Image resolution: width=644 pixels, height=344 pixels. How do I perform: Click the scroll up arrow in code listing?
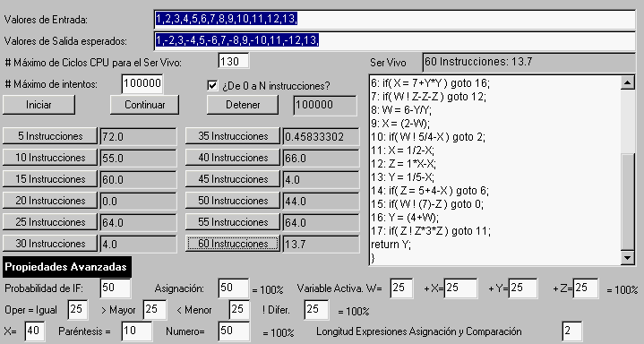tap(628, 82)
